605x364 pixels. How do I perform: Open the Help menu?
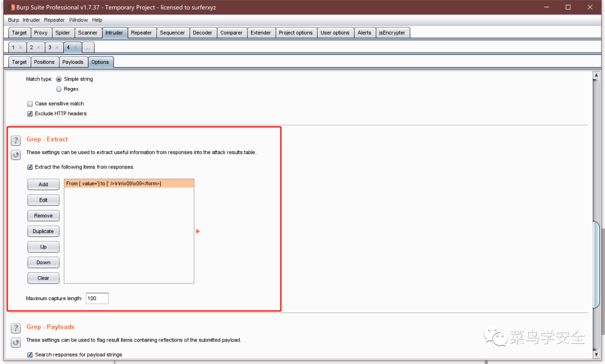pos(97,20)
